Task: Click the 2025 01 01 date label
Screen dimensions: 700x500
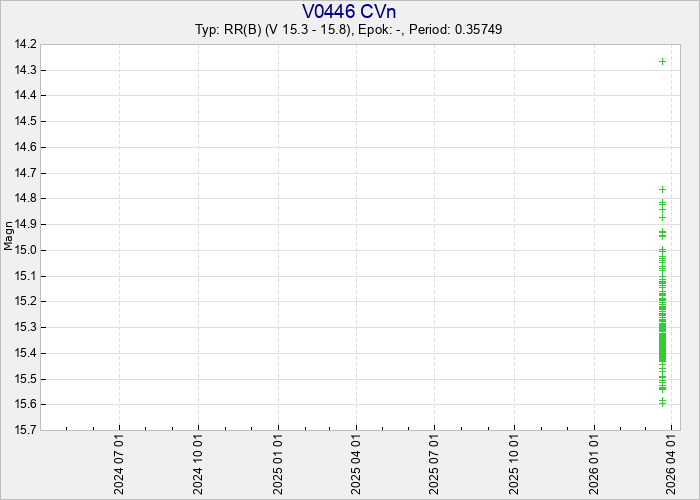Action: click(278, 462)
